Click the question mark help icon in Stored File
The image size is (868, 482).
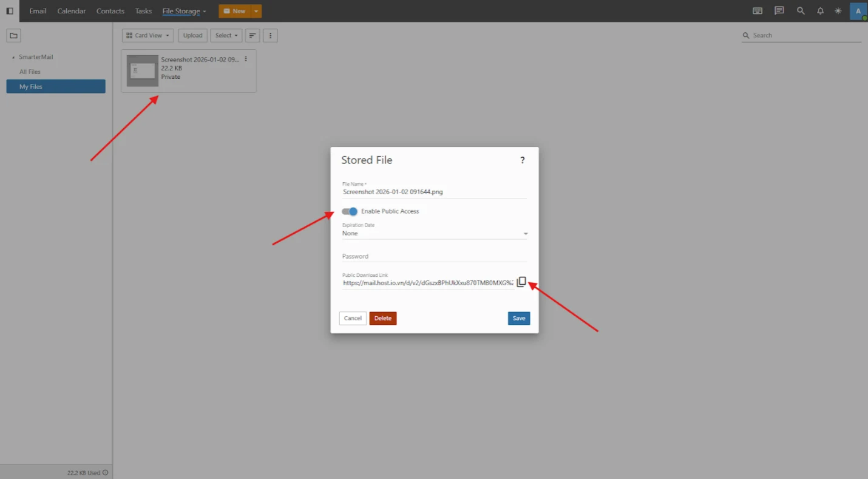pyautogui.click(x=522, y=160)
